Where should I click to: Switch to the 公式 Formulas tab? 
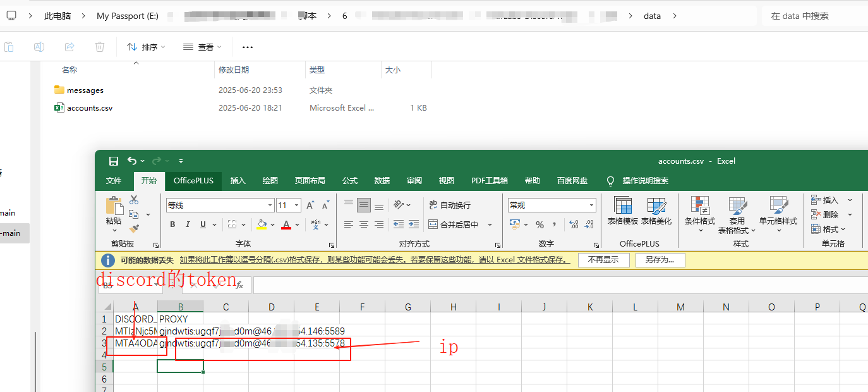click(x=350, y=181)
